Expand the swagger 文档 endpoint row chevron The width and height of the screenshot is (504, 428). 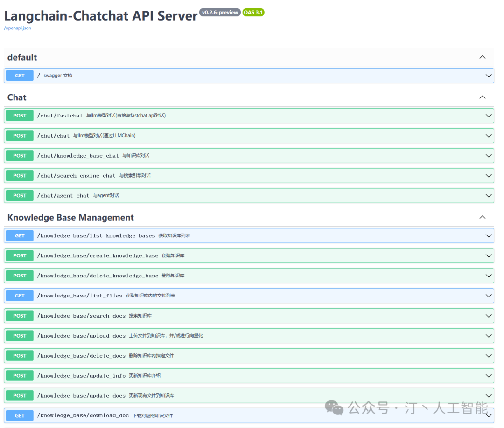(x=488, y=76)
